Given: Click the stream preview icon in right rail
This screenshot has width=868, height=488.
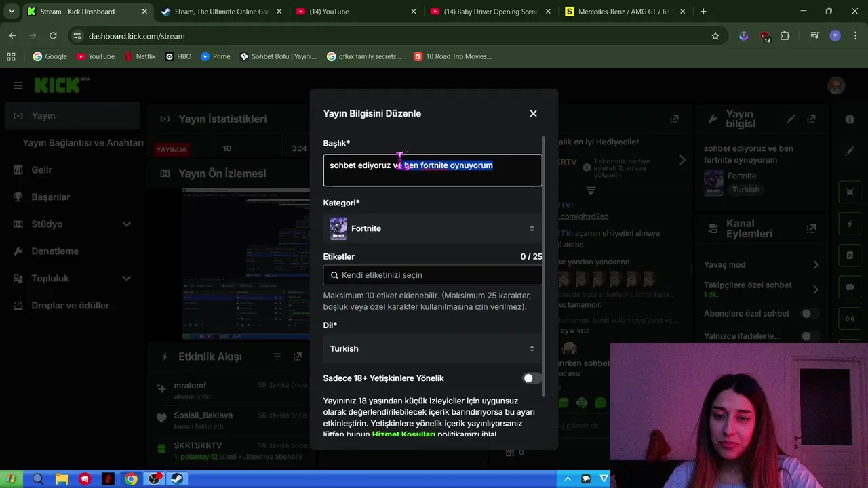Looking at the screenshot, I should (x=850, y=192).
